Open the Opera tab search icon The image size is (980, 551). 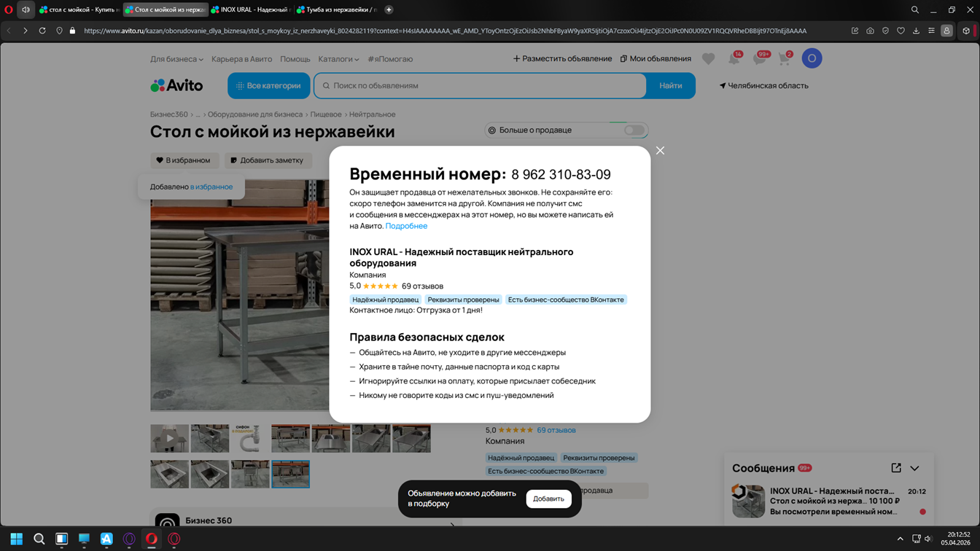[914, 9]
